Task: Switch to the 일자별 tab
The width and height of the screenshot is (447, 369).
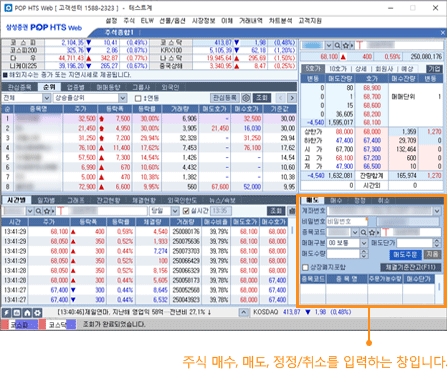Action: (46, 200)
